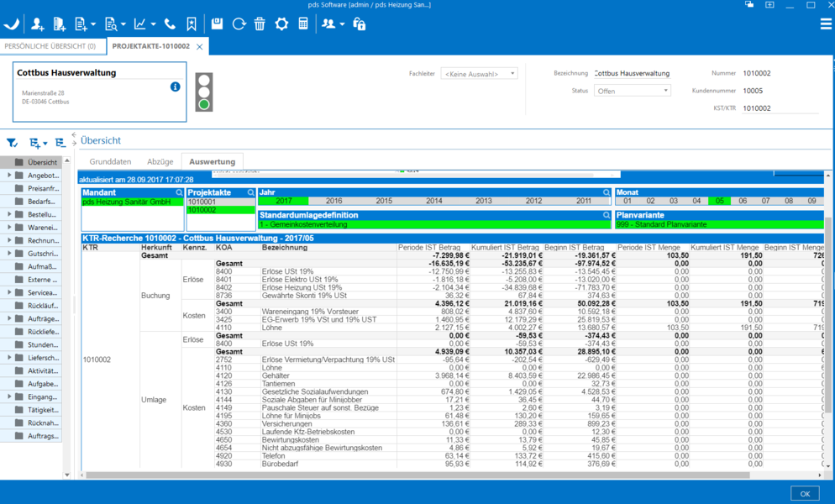Click the trash delete icon
Screen dimensions: 835x504
click(x=260, y=24)
